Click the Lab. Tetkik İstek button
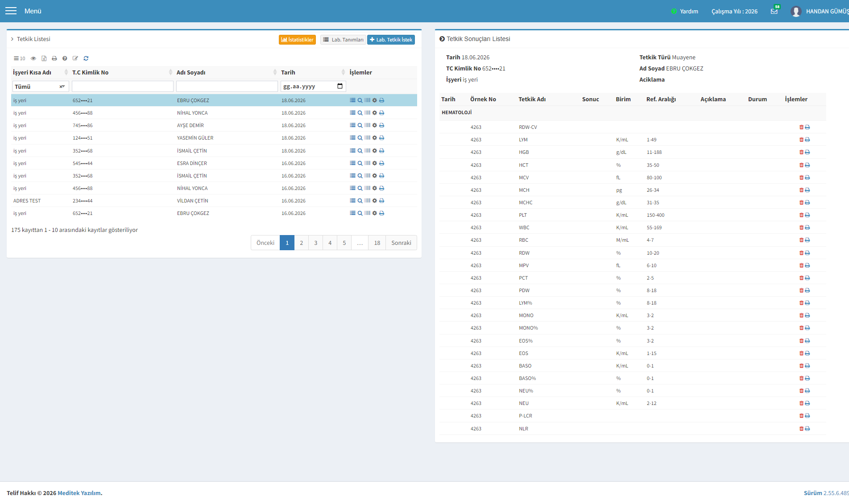The height and width of the screenshot is (504, 849). pyautogui.click(x=391, y=40)
